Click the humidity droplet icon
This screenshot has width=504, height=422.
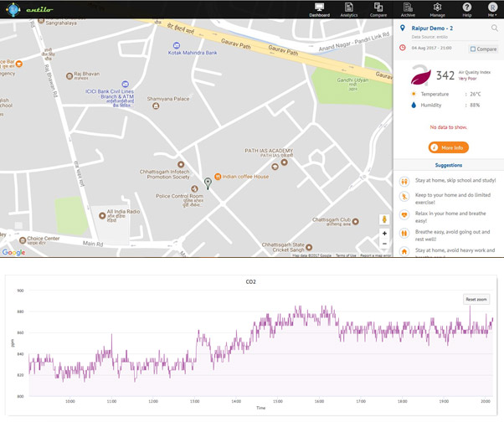(x=414, y=105)
